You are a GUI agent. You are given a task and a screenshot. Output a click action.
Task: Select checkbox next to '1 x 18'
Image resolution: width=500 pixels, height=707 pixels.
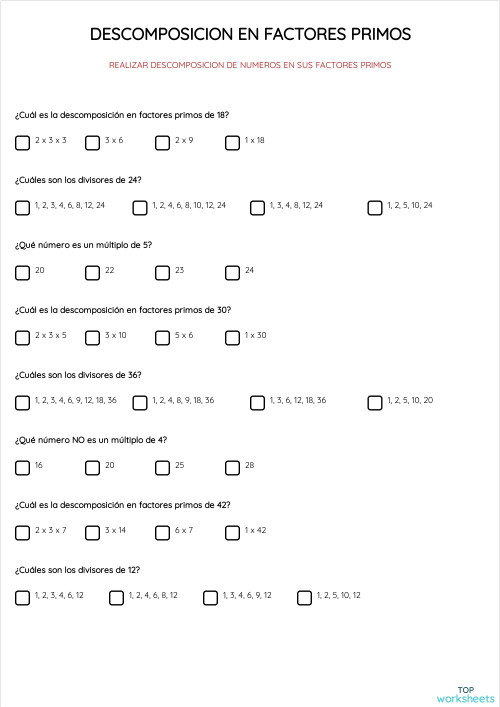coord(232,143)
